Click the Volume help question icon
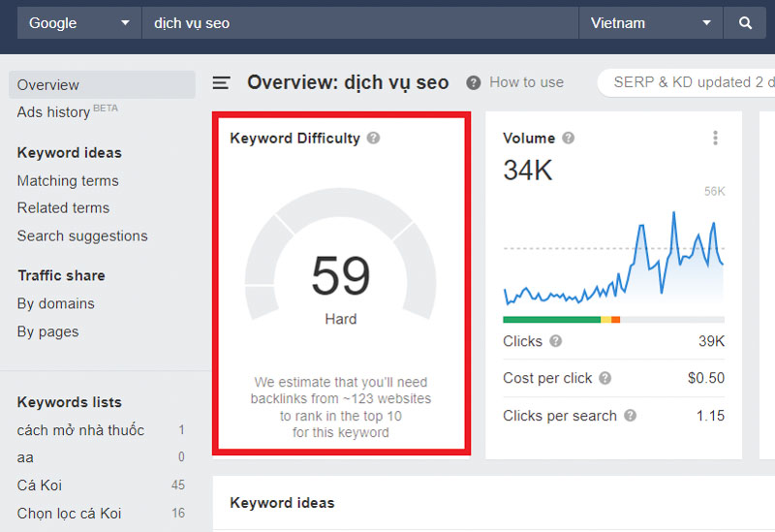 pyautogui.click(x=569, y=139)
